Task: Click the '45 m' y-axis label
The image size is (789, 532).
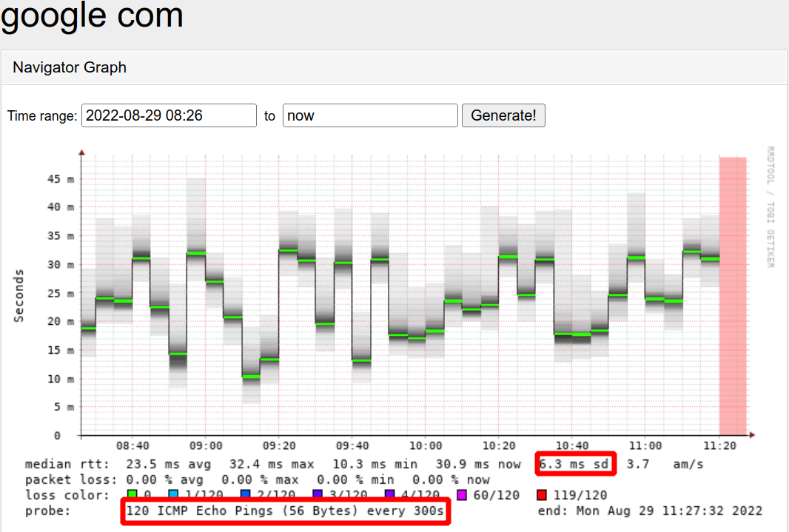Action: [x=61, y=179]
